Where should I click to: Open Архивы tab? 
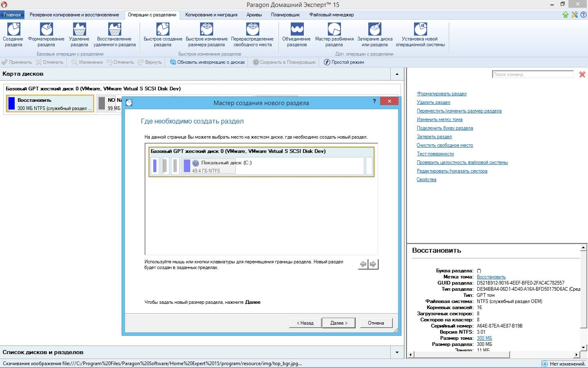click(254, 15)
